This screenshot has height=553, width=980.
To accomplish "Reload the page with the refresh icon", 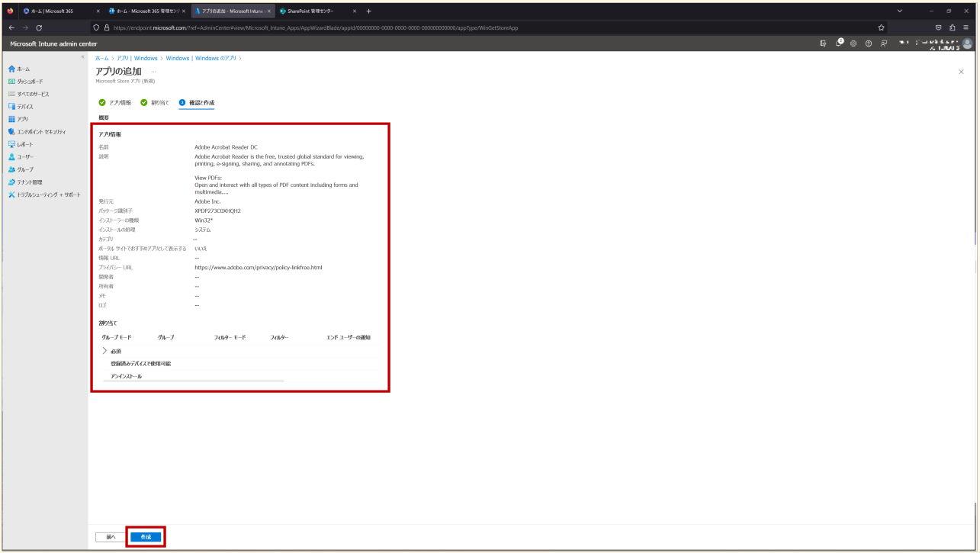I will point(39,27).
